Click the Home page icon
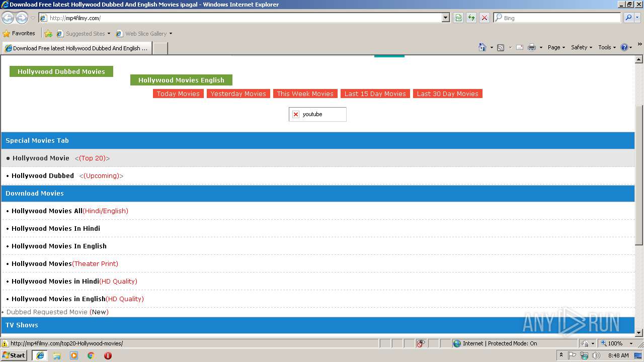This screenshot has height=362, width=644. tap(482, 47)
